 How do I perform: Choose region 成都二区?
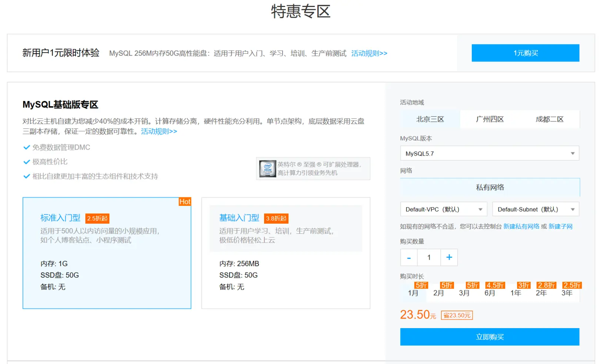point(550,119)
